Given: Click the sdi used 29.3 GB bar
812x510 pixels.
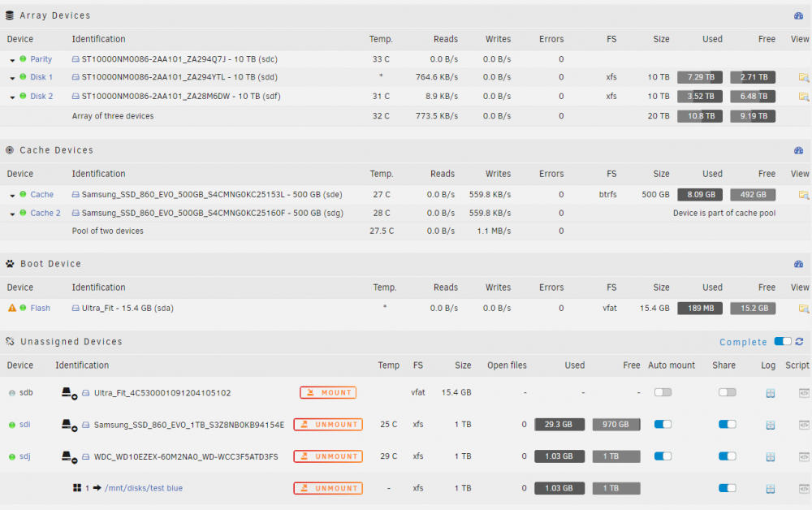Looking at the screenshot, I should pos(559,424).
